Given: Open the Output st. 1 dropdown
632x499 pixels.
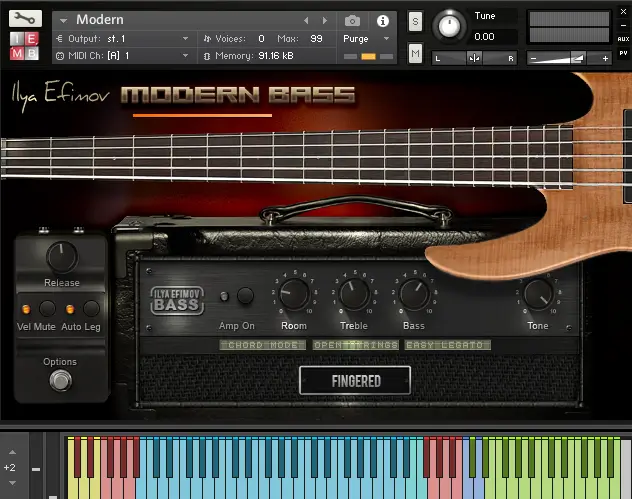Looking at the screenshot, I should click(x=185, y=39).
